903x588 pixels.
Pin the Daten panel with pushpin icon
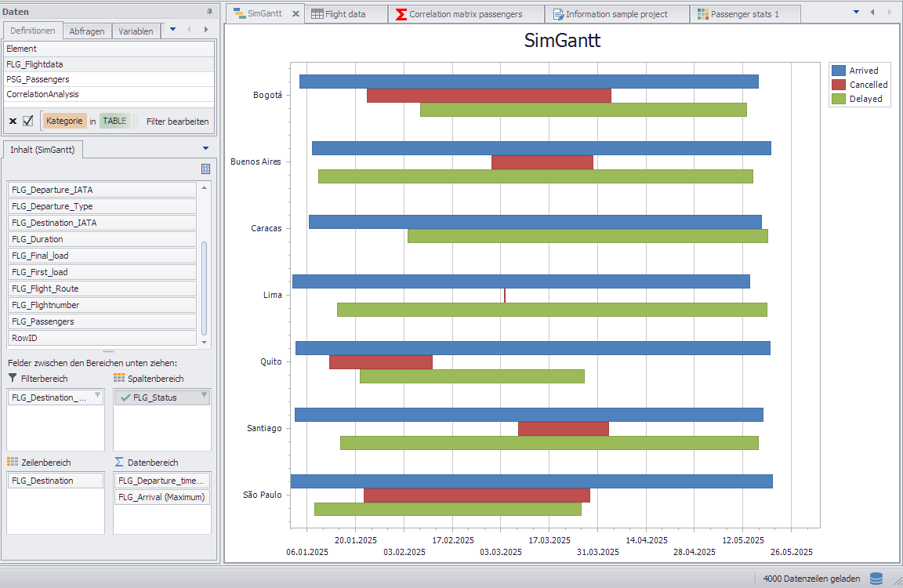209,11
